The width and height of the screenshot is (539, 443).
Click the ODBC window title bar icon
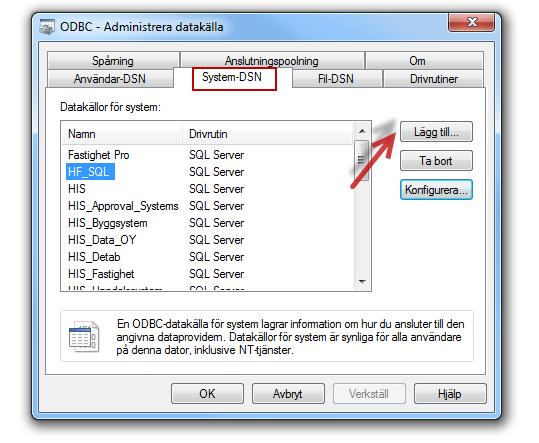click(47, 27)
